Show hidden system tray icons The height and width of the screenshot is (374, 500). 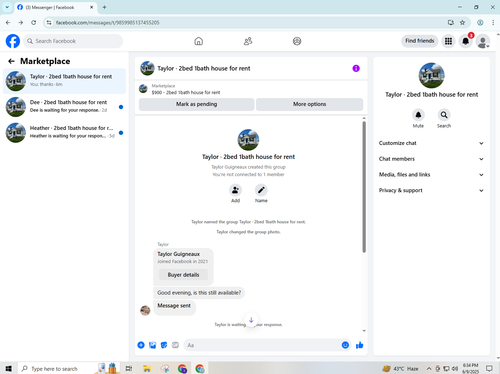429,368
